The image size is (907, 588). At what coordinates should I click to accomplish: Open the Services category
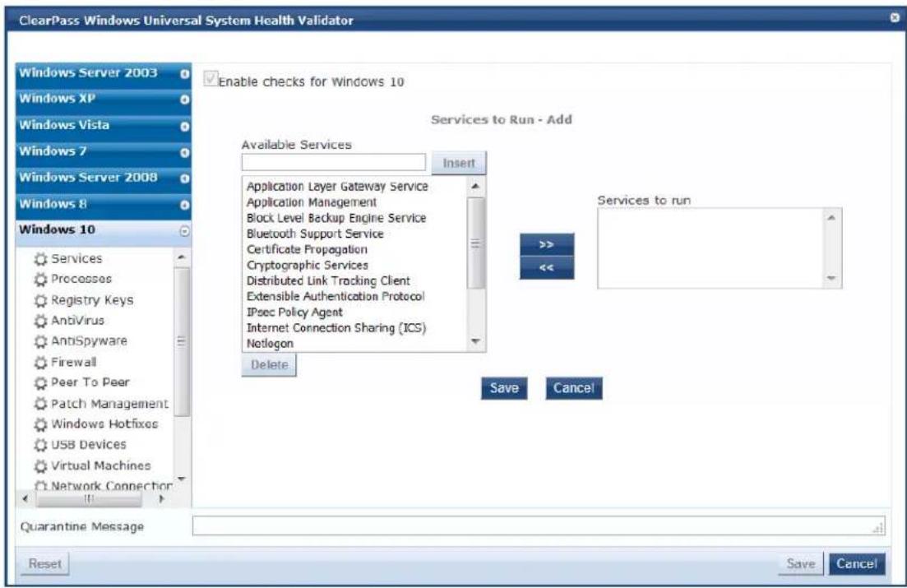[x=76, y=258]
